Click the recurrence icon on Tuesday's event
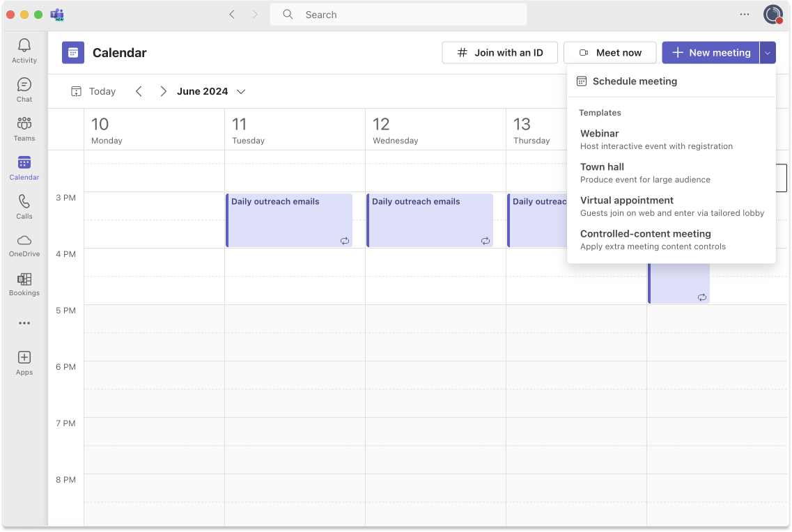 point(345,240)
